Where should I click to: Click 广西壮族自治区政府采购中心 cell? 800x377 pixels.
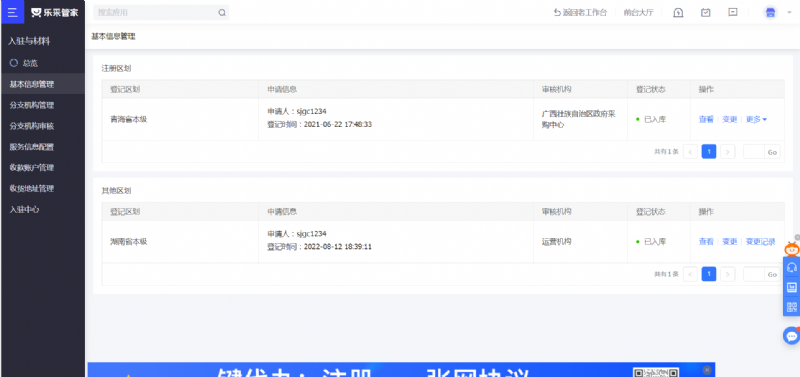click(579, 119)
